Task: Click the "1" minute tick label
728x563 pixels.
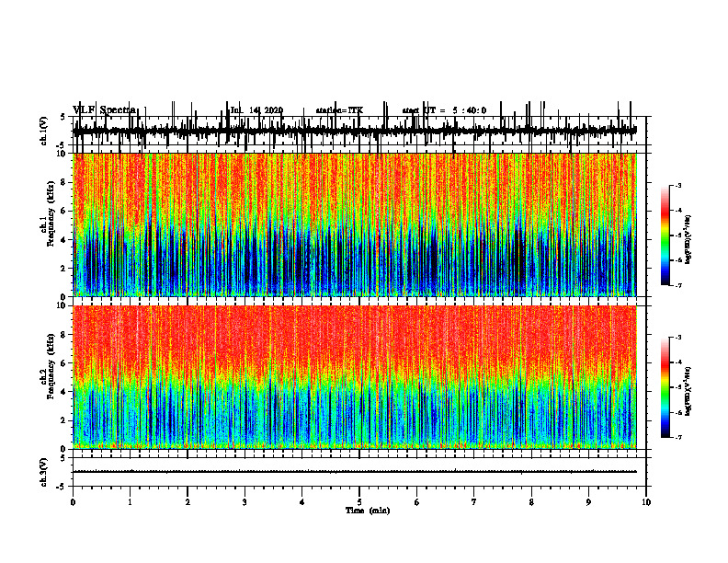Action: [130, 502]
